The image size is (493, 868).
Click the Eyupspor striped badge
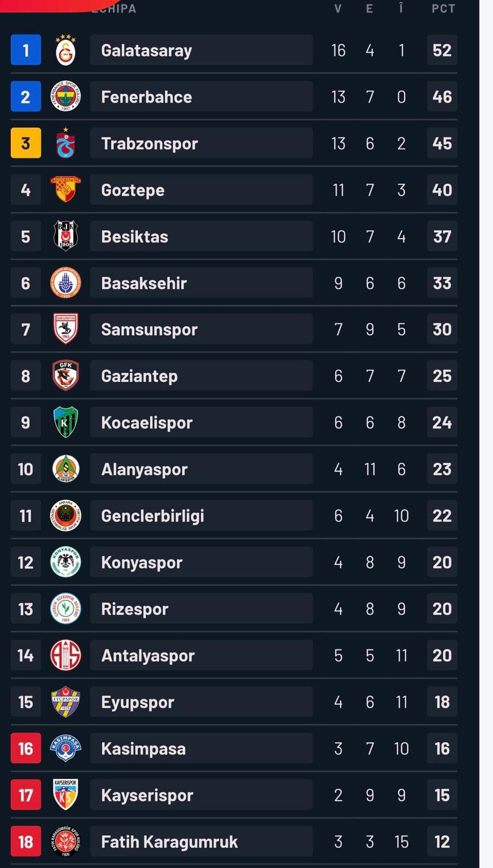65,702
